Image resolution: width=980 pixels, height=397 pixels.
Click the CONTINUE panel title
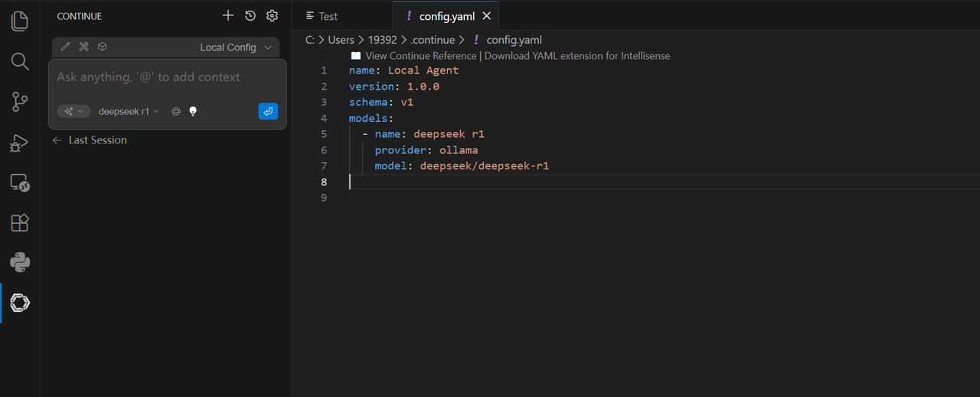click(x=79, y=16)
